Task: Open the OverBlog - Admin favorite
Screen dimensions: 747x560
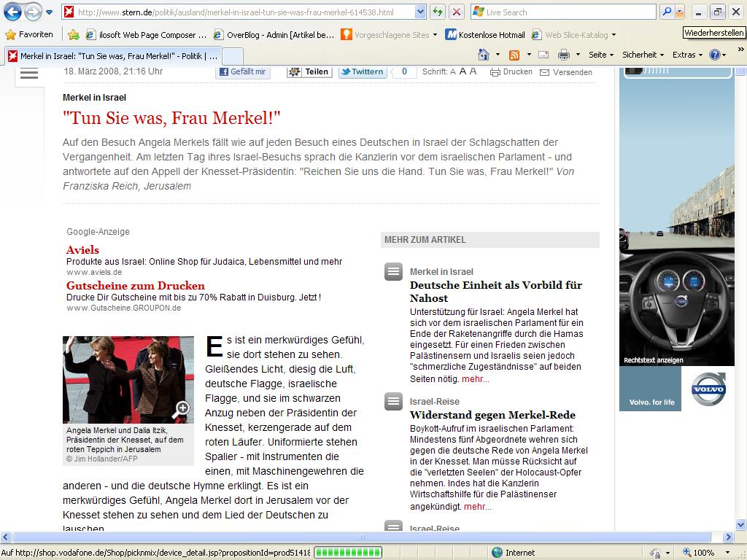Action: point(274,35)
